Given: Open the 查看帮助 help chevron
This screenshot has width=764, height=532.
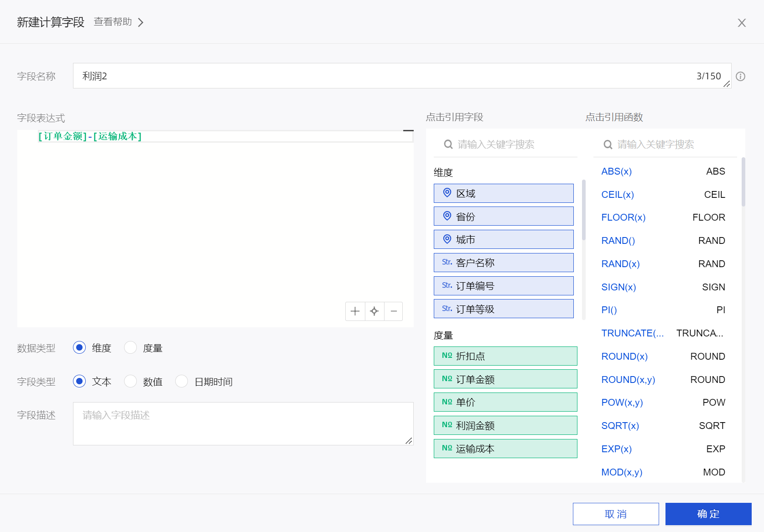Looking at the screenshot, I should 140,22.
